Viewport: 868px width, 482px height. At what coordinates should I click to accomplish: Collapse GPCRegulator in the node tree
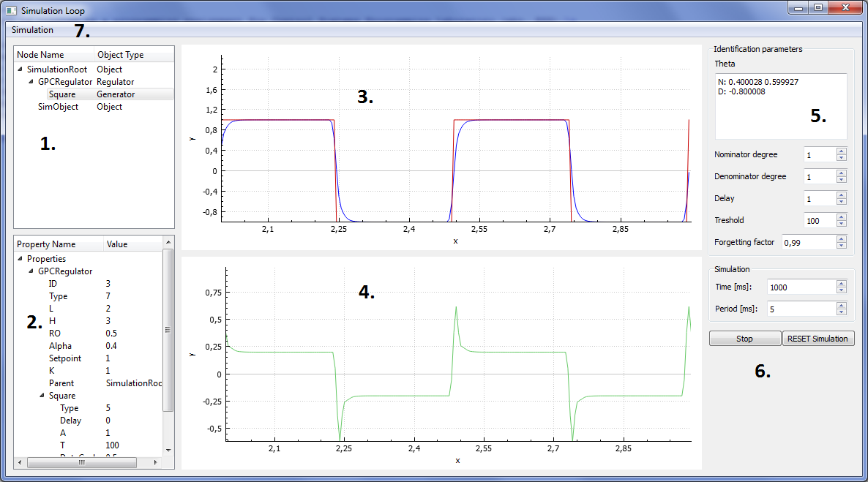click(31, 82)
